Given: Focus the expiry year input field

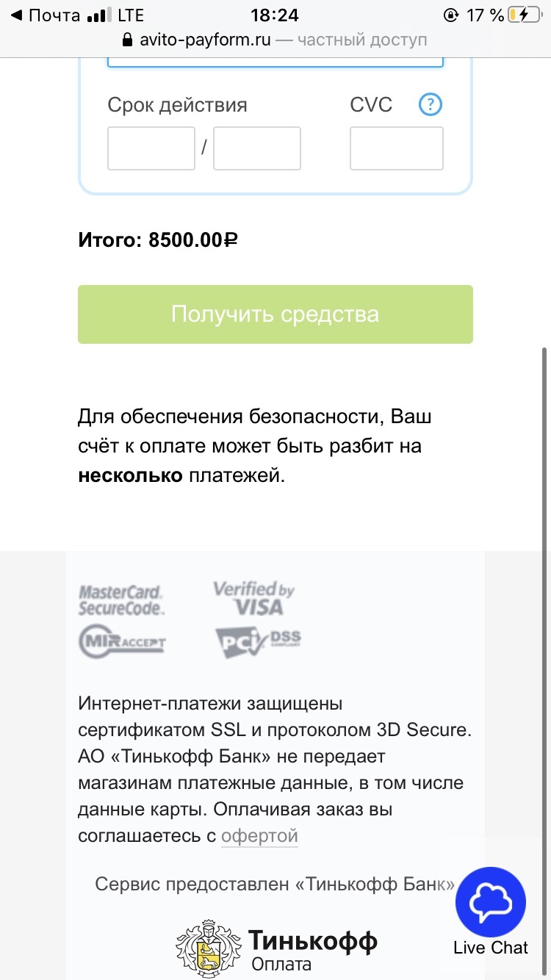Looking at the screenshot, I should (x=257, y=148).
